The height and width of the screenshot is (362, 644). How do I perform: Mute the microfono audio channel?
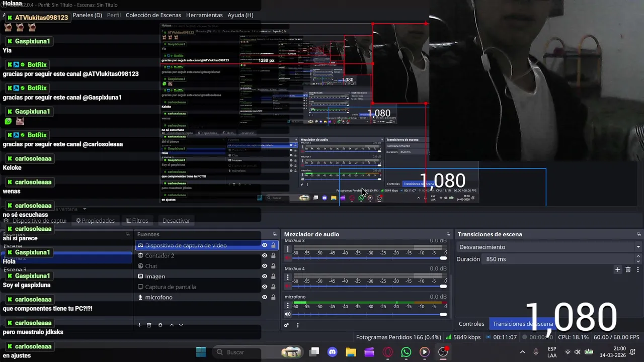click(x=288, y=314)
